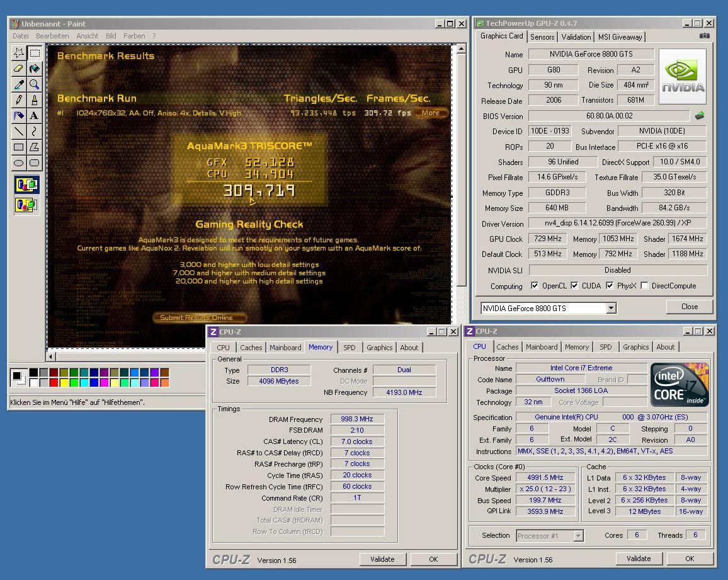Select the Ellipse shape tool
The height and width of the screenshot is (580, 728).
click(x=18, y=163)
